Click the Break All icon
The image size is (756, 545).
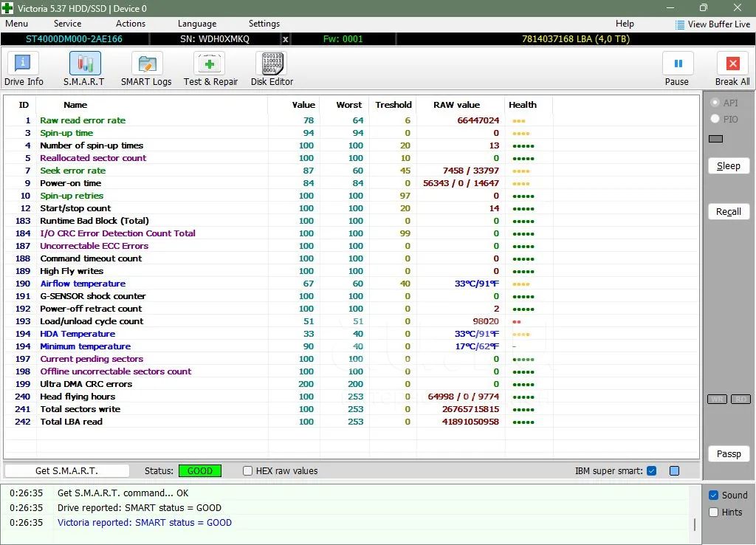coord(732,65)
